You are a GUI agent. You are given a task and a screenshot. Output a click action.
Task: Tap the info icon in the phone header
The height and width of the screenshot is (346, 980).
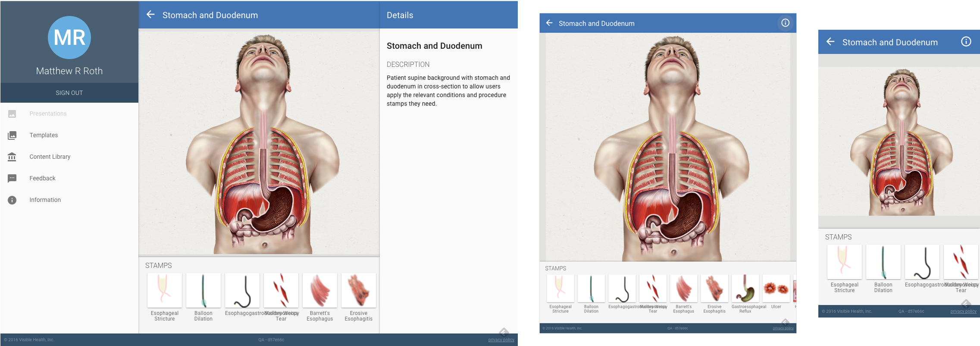tap(966, 42)
